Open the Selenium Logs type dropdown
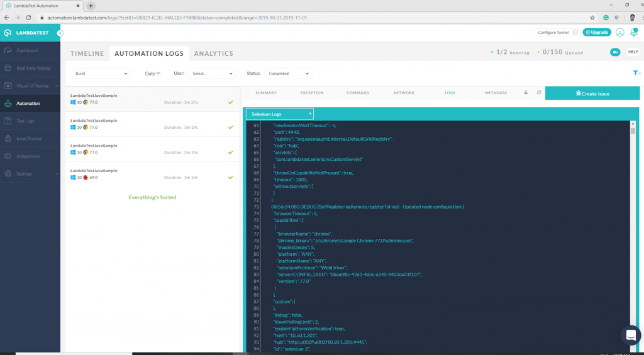This screenshot has width=644, height=355. pos(280,114)
